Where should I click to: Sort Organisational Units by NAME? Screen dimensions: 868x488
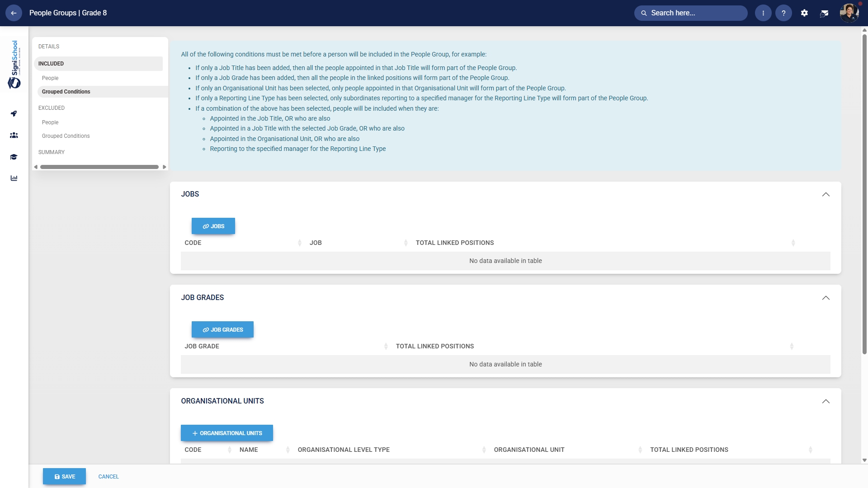(x=265, y=450)
